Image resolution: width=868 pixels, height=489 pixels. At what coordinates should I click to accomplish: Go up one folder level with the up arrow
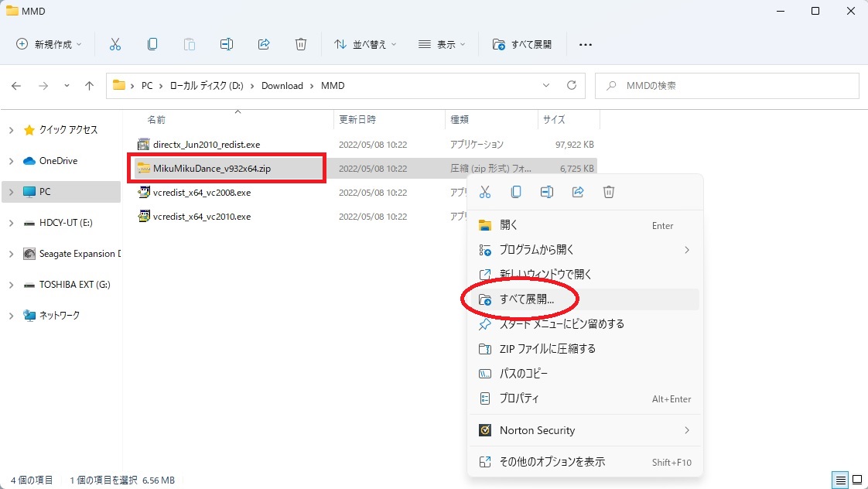click(89, 86)
